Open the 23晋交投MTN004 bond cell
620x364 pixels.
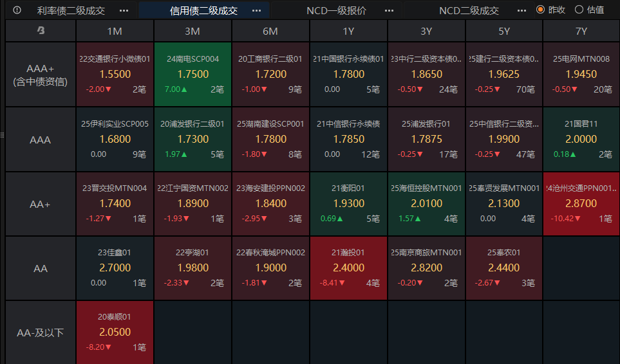115,204
